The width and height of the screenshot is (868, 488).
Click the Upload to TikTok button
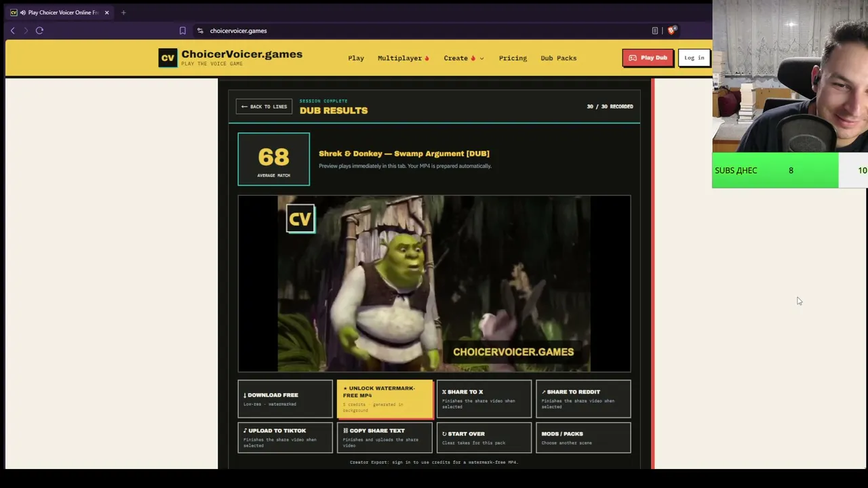pyautogui.click(x=285, y=437)
